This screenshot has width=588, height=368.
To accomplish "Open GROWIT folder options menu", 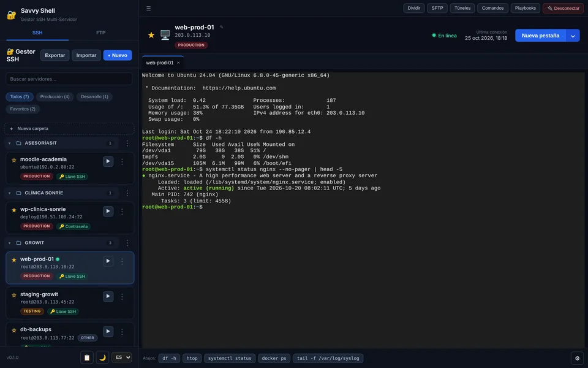I will pyautogui.click(x=127, y=243).
